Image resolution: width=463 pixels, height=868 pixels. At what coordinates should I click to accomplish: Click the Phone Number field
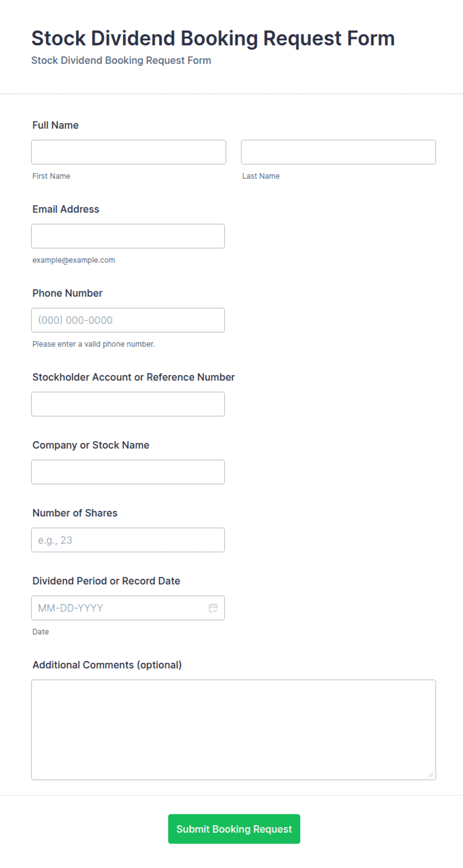point(128,320)
